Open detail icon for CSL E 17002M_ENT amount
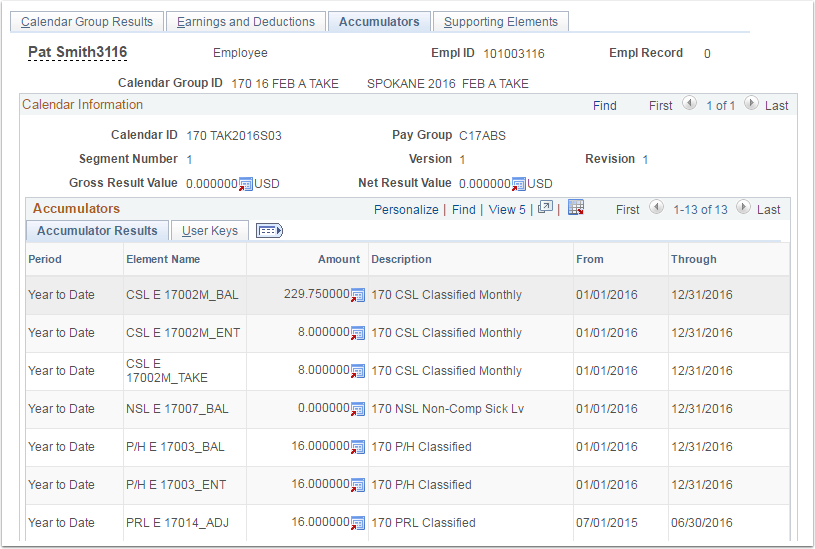The height and width of the screenshot is (549, 815). point(358,333)
